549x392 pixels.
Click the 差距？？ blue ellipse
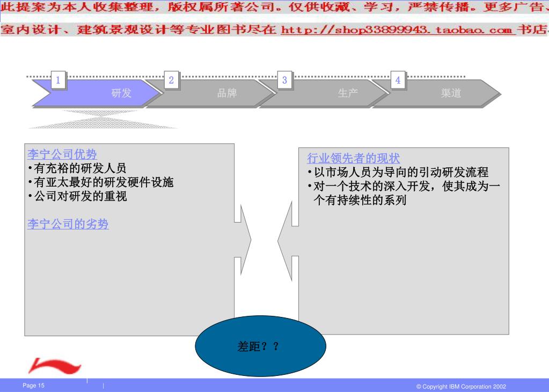pos(260,346)
